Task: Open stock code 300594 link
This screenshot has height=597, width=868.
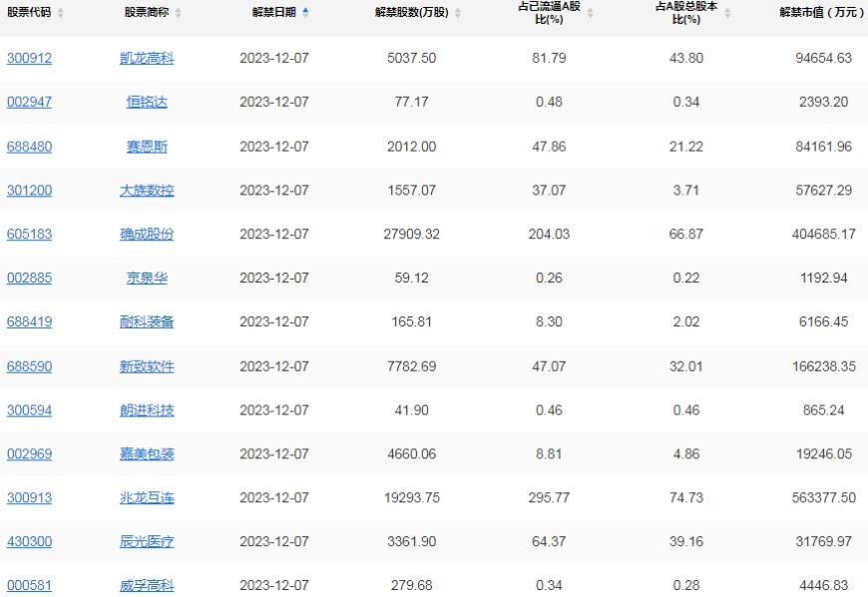Action: [x=29, y=410]
